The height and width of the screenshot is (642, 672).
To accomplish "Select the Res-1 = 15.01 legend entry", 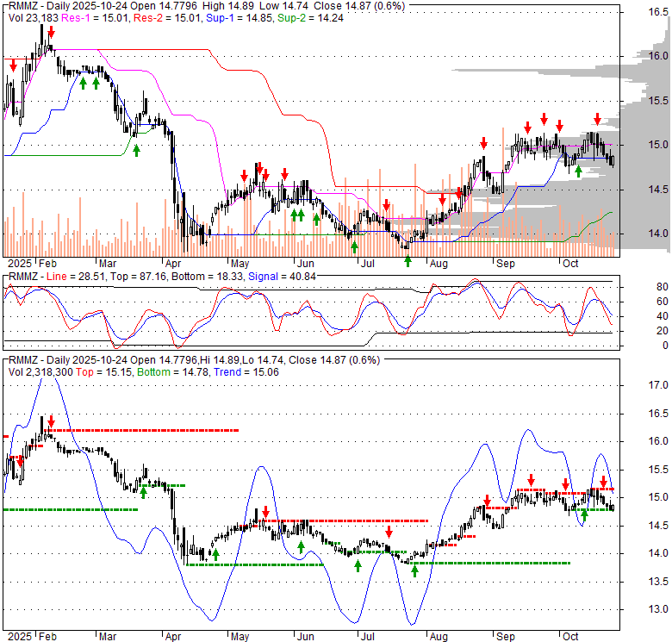I will (96, 18).
